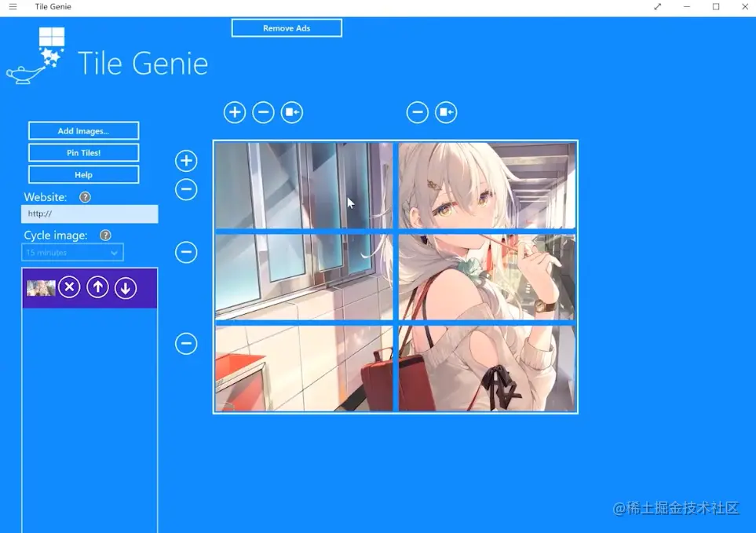Click the Remove Ads button
Screen dimensions: 756x533
[x=287, y=28]
